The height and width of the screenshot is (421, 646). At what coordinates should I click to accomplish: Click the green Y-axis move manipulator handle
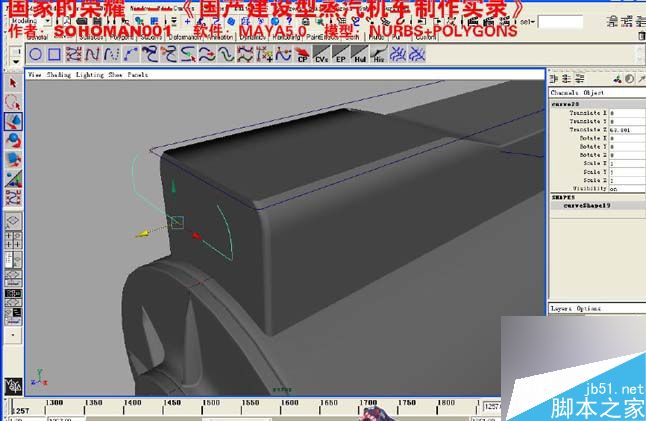(173, 187)
